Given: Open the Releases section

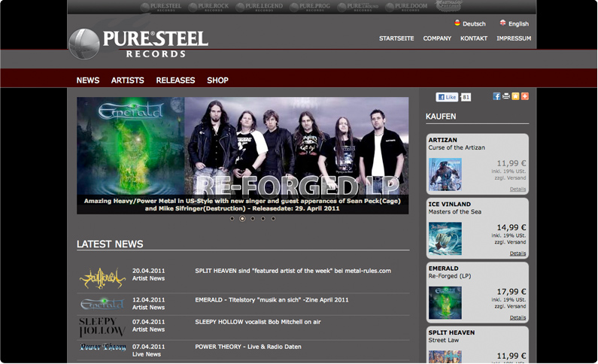Looking at the screenshot, I should point(175,80).
